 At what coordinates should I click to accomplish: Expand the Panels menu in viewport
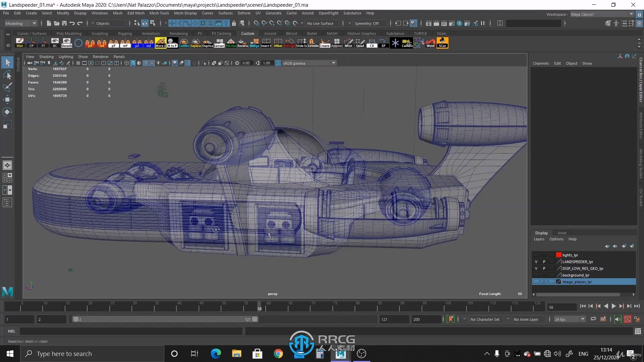(119, 57)
